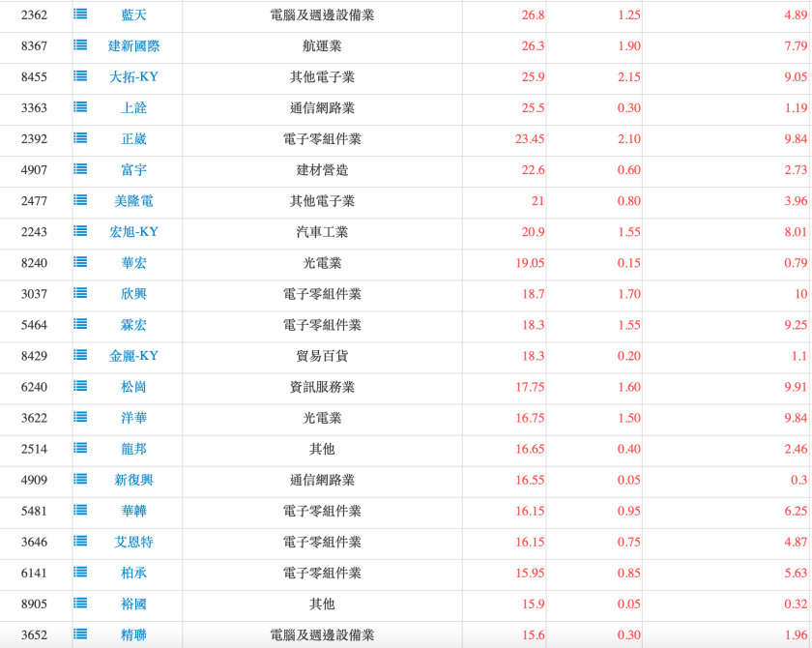Click the detail list icon beside 藍天
Image resolution: width=812 pixels, height=648 pixels.
click(81, 15)
